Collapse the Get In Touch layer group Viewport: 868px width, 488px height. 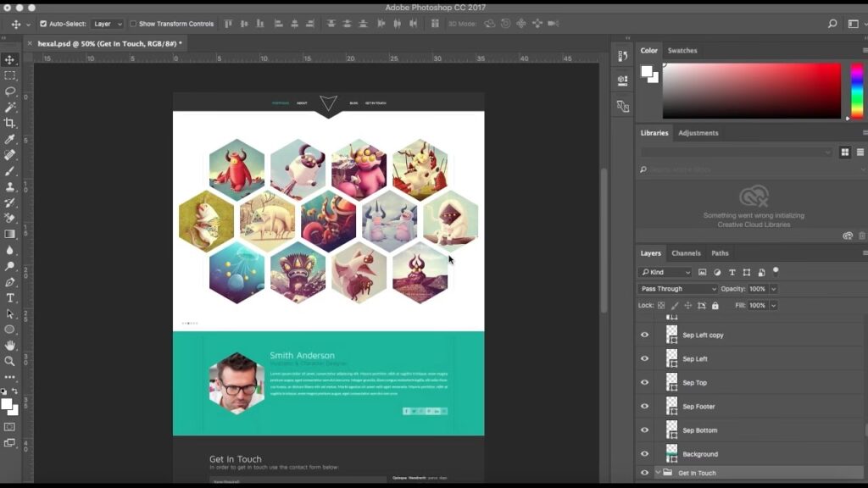tap(658, 473)
